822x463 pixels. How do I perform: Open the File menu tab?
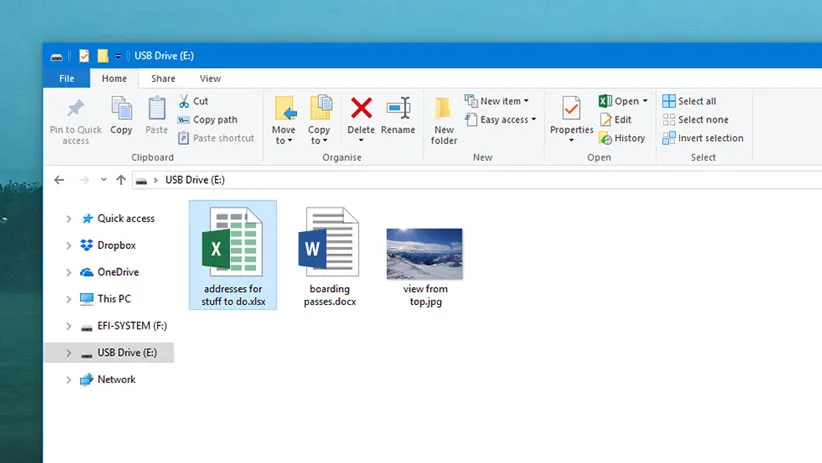pyautogui.click(x=66, y=78)
